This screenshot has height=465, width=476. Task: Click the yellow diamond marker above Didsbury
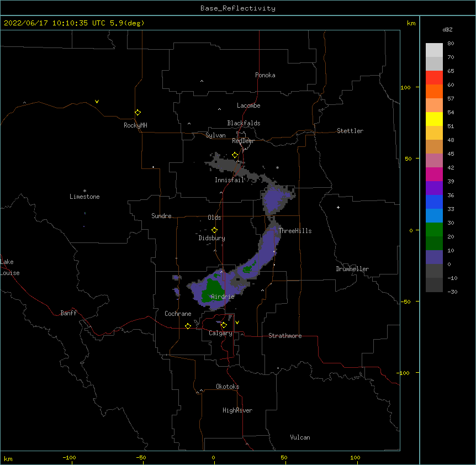[x=214, y=230]
